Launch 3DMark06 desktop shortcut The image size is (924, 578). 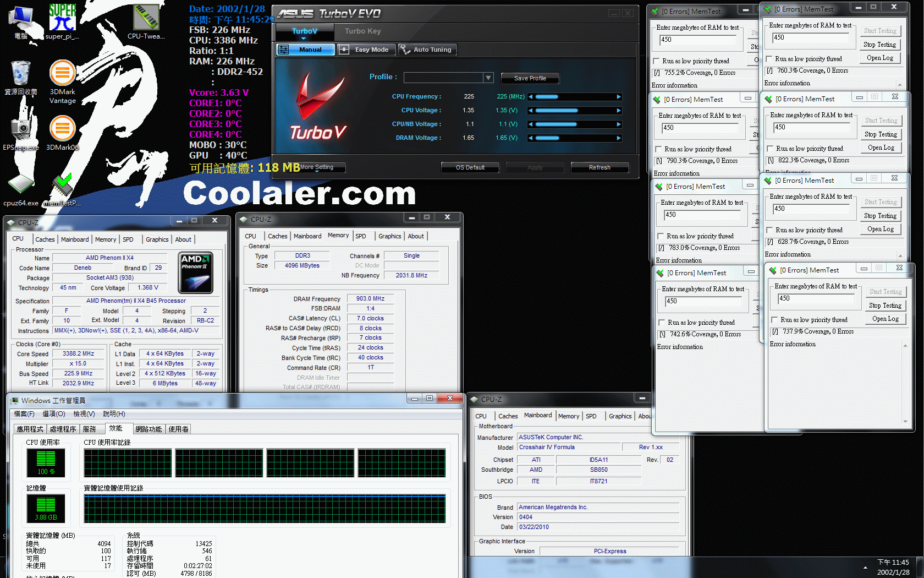(62, 130)
